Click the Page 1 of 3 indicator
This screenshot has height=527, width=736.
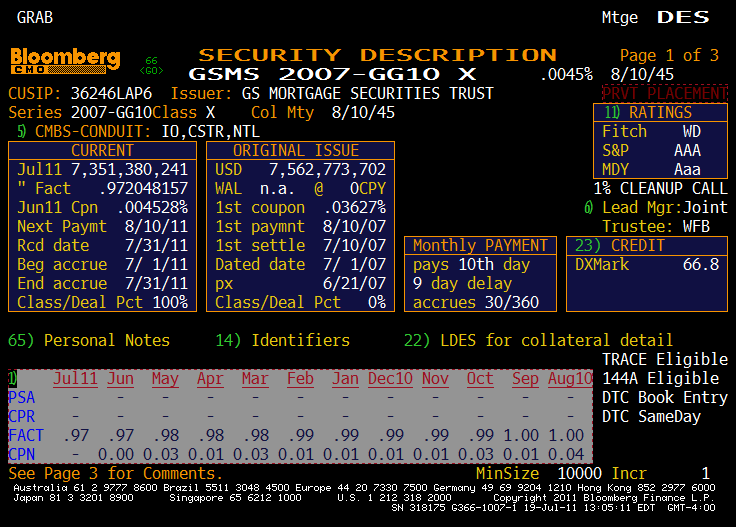click(669, 55)
